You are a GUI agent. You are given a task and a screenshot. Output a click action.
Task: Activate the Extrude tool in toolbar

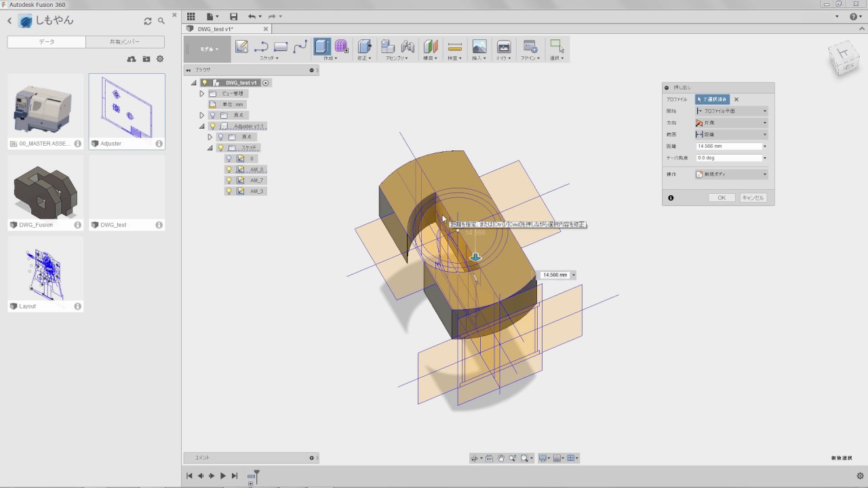click(322, 46)
